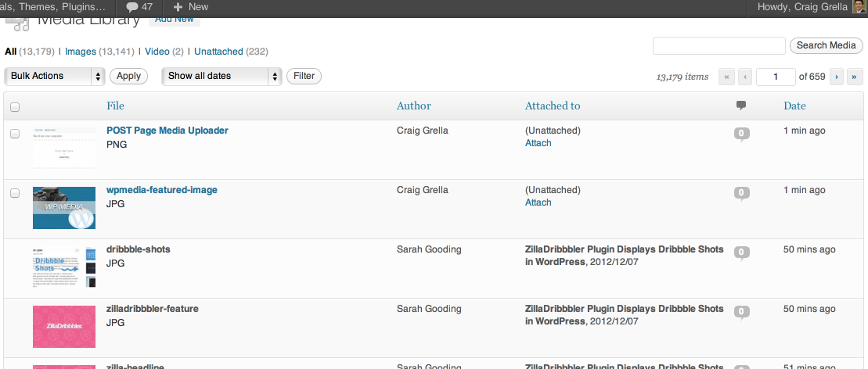Open POST Page Media Uploader file link
868x369 pixels.
pos(167,131)
